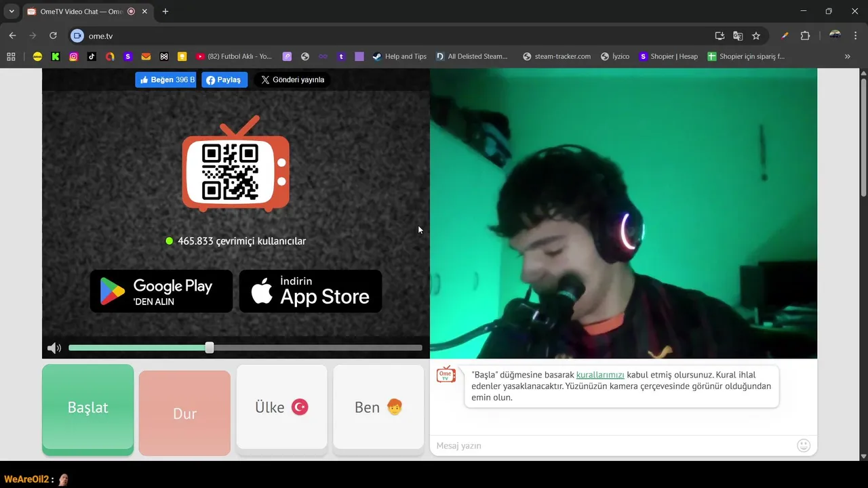This screenshot has height=488, width=868.
Task: Open the translate page icon
Action: point(738,36)
